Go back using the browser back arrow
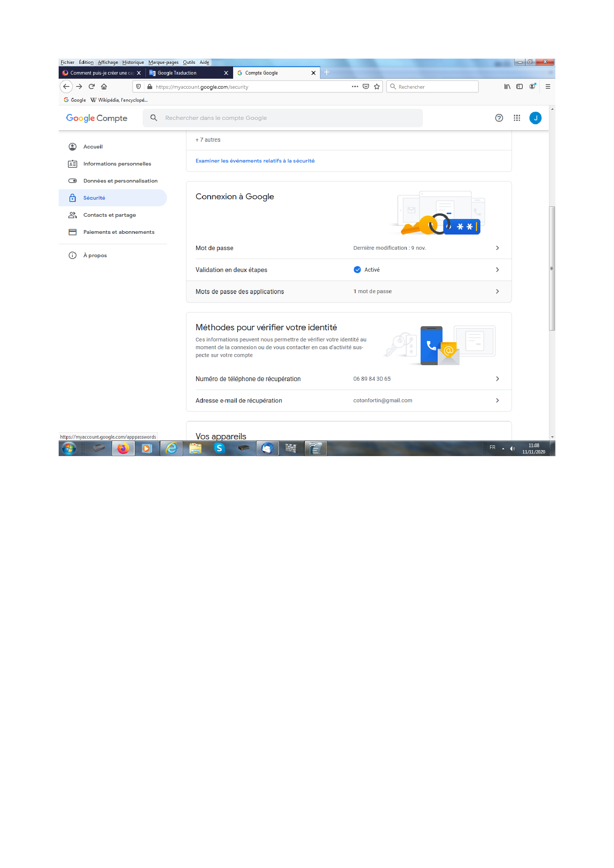614x868 pixels. point(66,86)
